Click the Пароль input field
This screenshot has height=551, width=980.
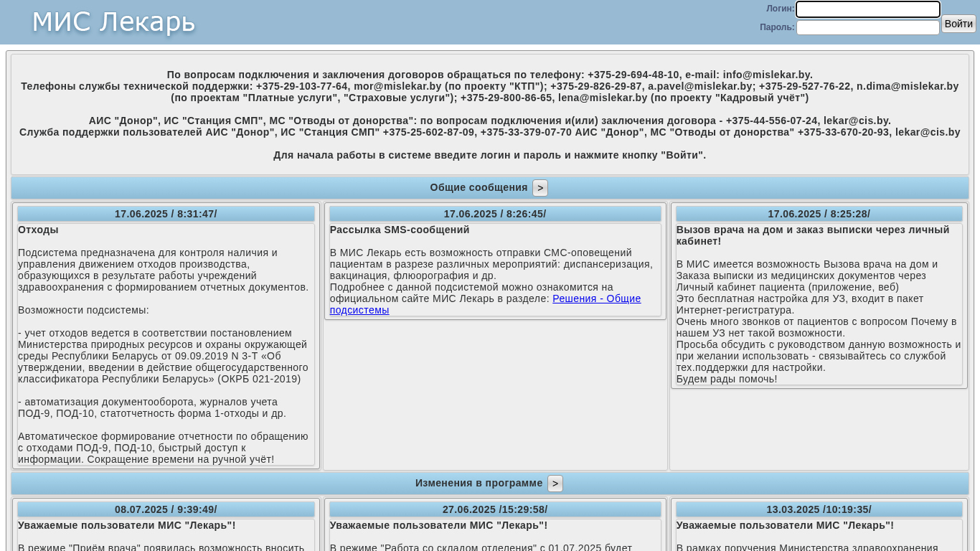867,27
